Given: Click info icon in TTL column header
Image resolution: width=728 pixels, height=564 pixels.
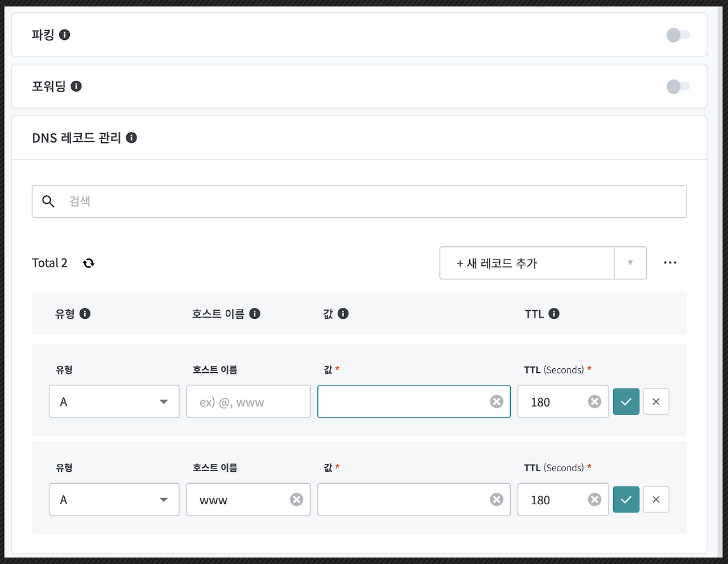Looking at the screenshot, I should pyautogui.click(x=554, y=314).
